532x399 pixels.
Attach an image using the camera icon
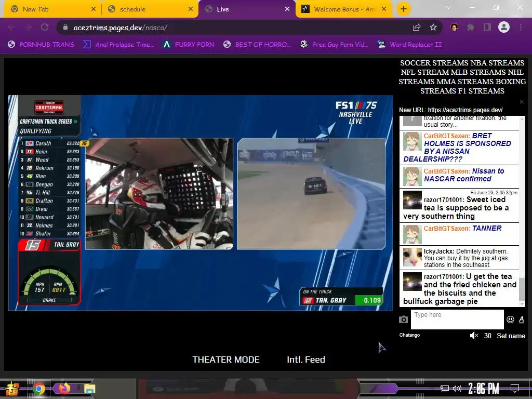(x=403, y=320)
